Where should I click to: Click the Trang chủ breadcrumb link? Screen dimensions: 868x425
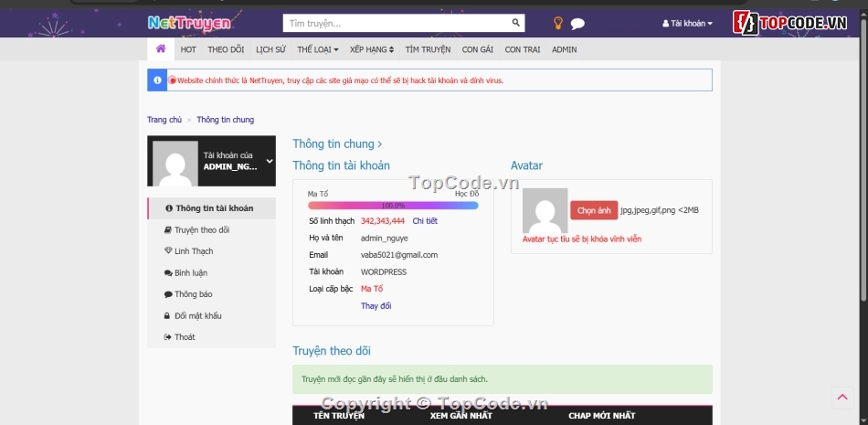point(164,120)
